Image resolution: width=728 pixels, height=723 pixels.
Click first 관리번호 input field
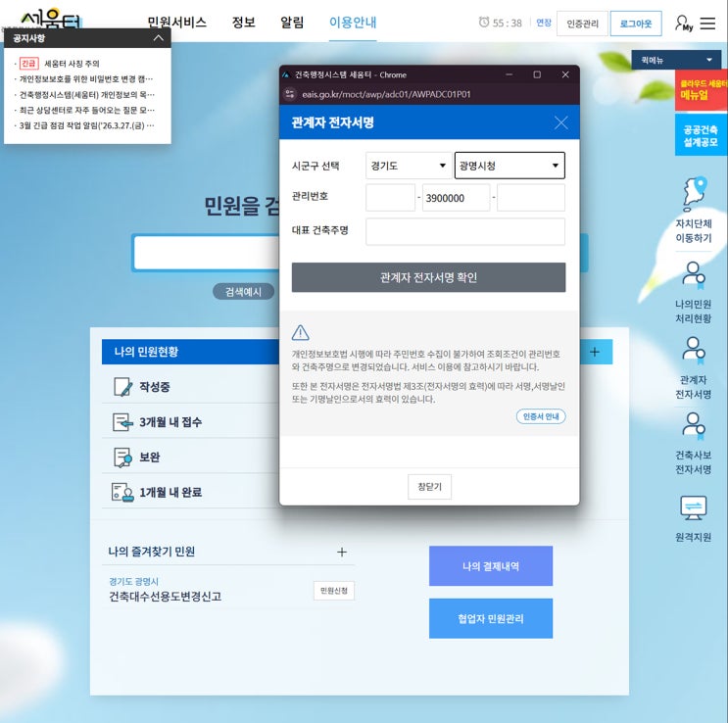[x=391, y=198]
